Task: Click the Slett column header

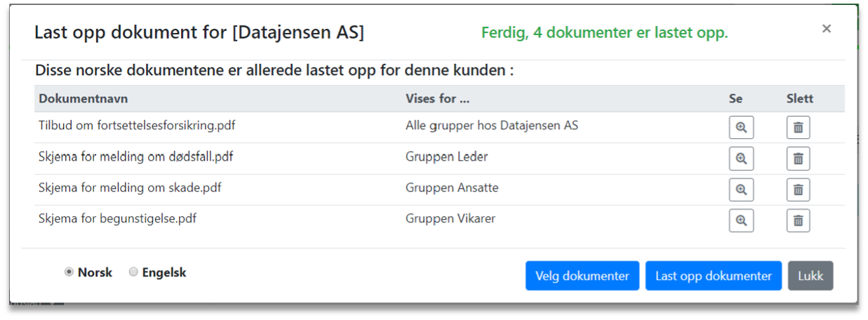Action: 799,99
